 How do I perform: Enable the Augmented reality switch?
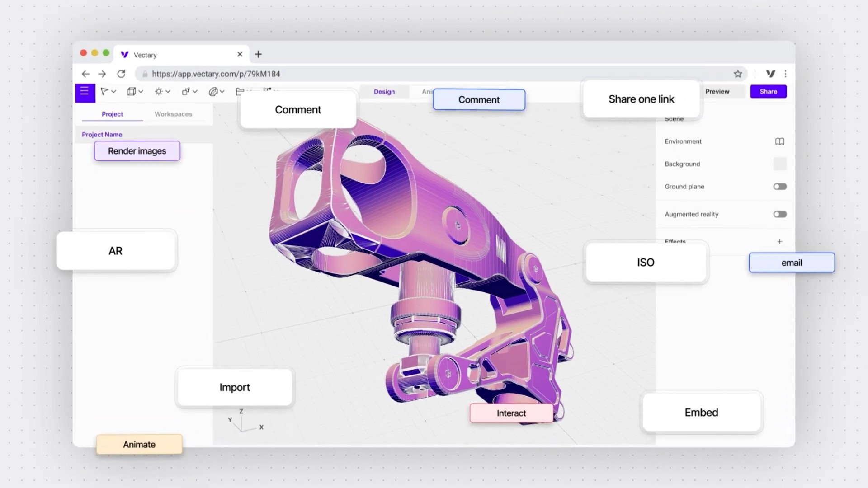coord(779,214)
